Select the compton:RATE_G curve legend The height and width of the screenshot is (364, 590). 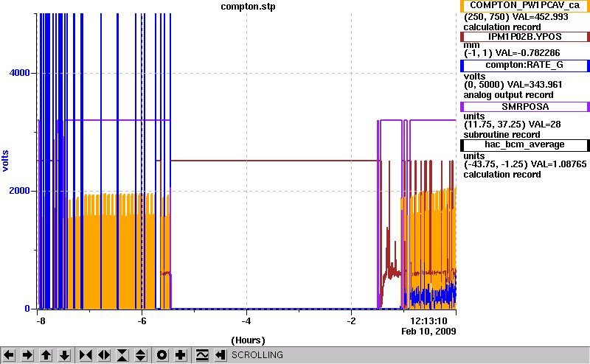point(525,66)
